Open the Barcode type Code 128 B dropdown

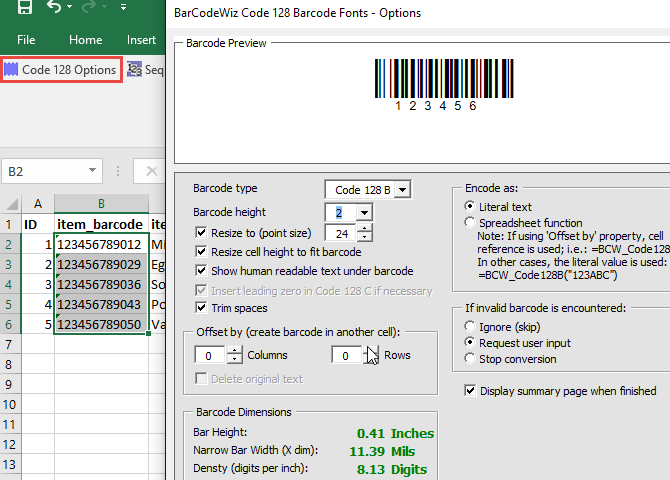point(402,189)
